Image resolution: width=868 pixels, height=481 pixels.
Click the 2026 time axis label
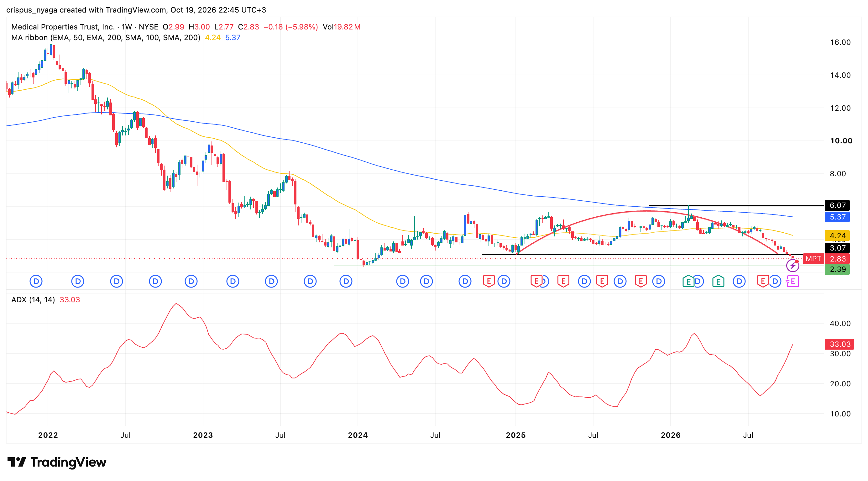(671, 435)
